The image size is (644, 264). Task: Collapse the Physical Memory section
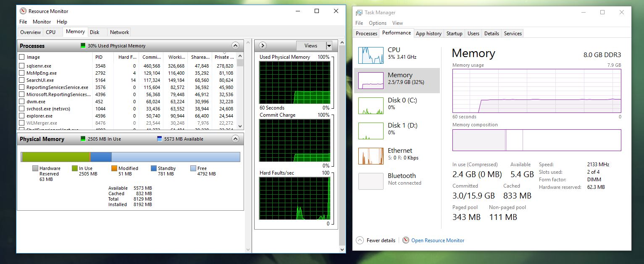pyautogui.click(x=235, y=139)
